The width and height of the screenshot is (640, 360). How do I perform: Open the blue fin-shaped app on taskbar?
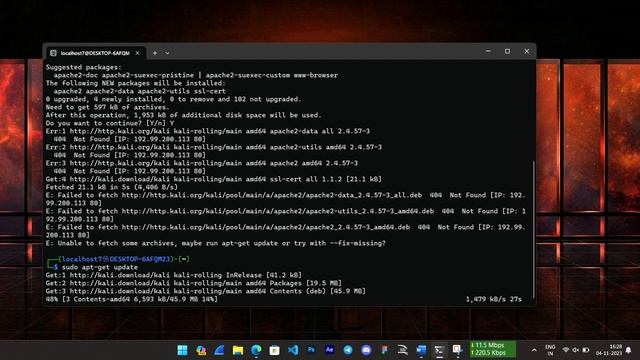219,350
